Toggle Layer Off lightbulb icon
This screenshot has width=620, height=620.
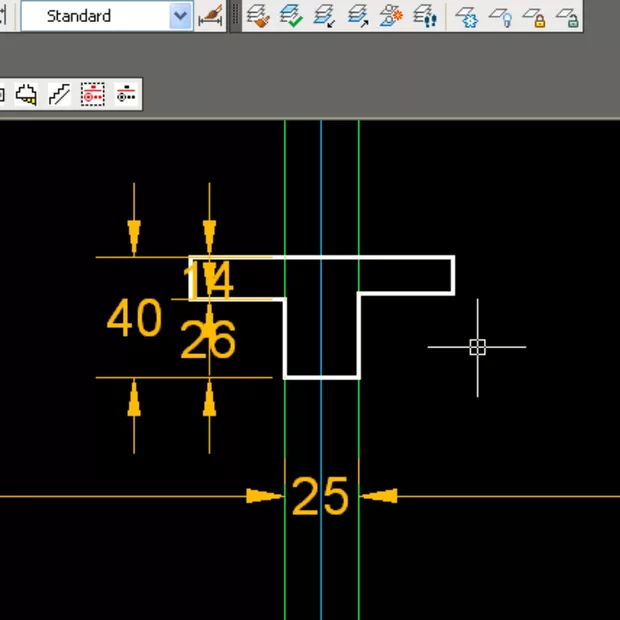coord(500,17)
